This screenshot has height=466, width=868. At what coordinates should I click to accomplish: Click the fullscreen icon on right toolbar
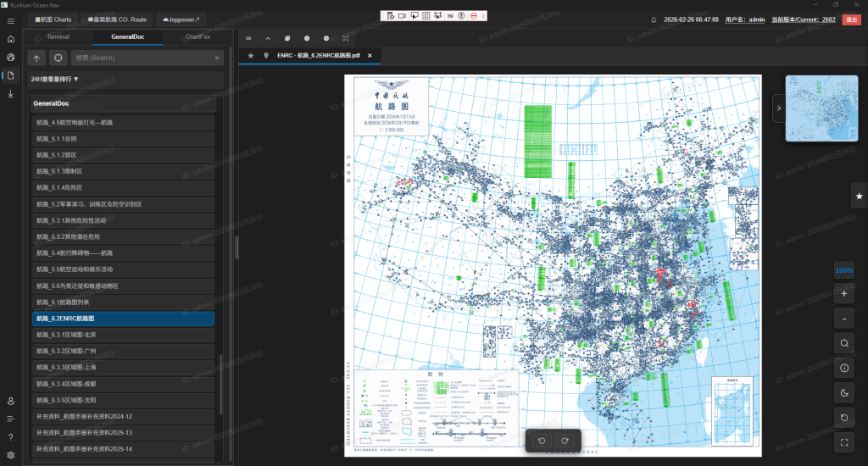coord(844,442)
